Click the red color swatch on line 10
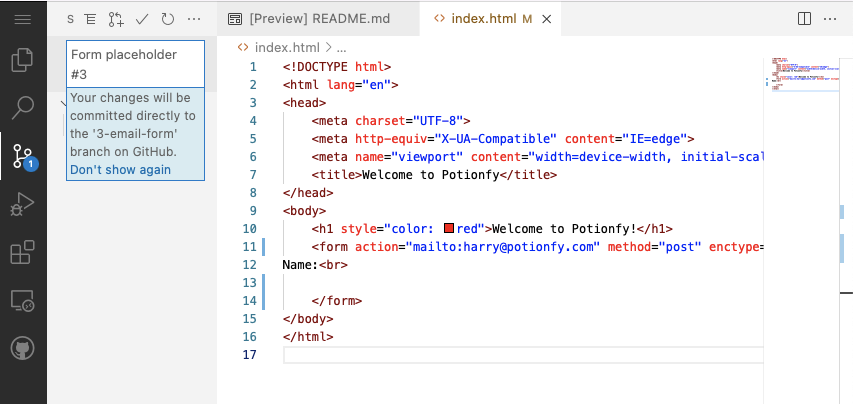853x404 pixels. tap(449, 227)
